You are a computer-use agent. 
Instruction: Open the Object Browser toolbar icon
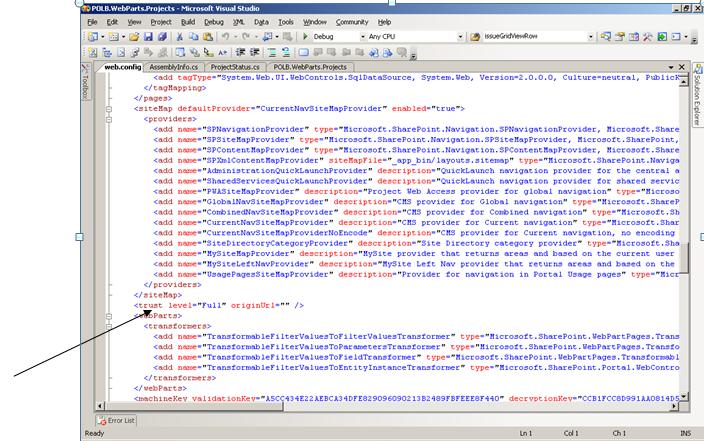pos(634,37)
